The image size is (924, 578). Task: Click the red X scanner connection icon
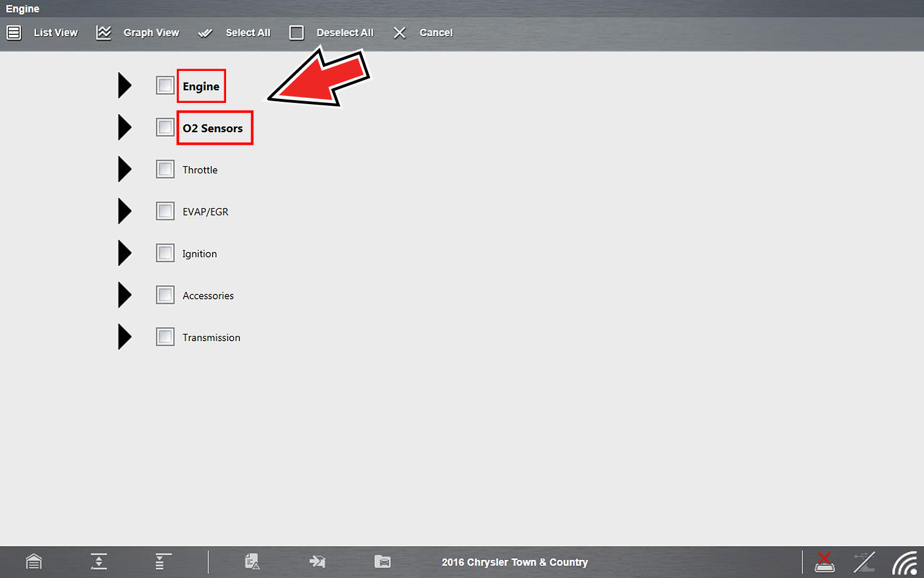coord(824,562)
